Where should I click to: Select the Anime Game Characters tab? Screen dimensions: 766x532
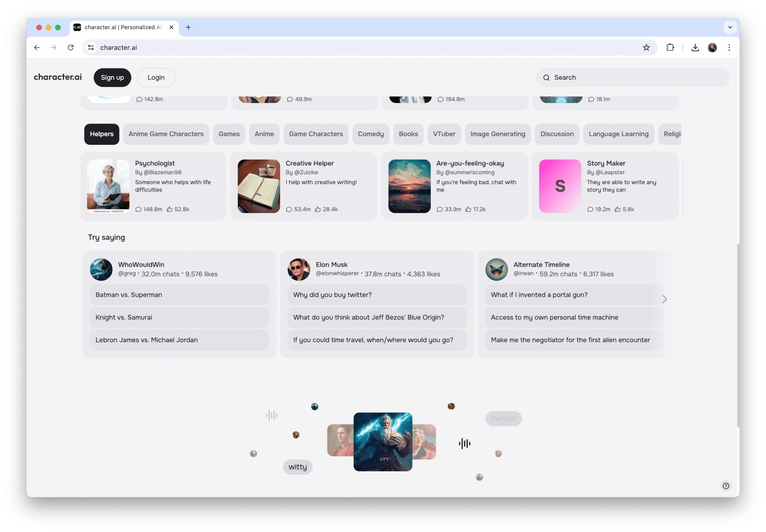[166, 133]
